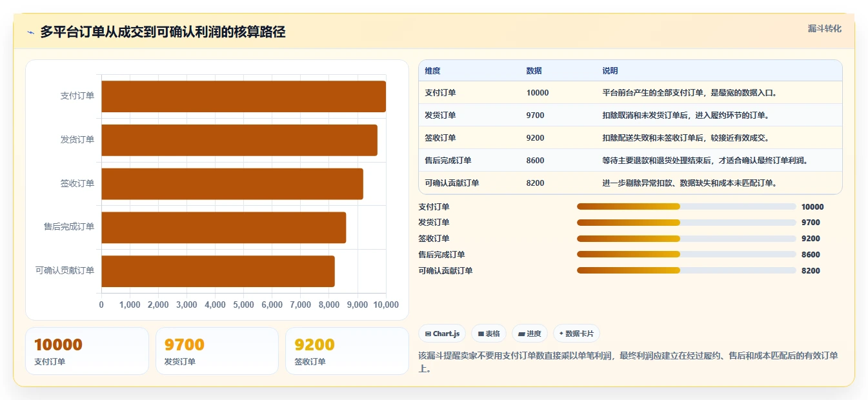This screenshot has width=868, height=400.
Task: Click the description starting 进一步剔除异常扣款
Action: [689, 183]
